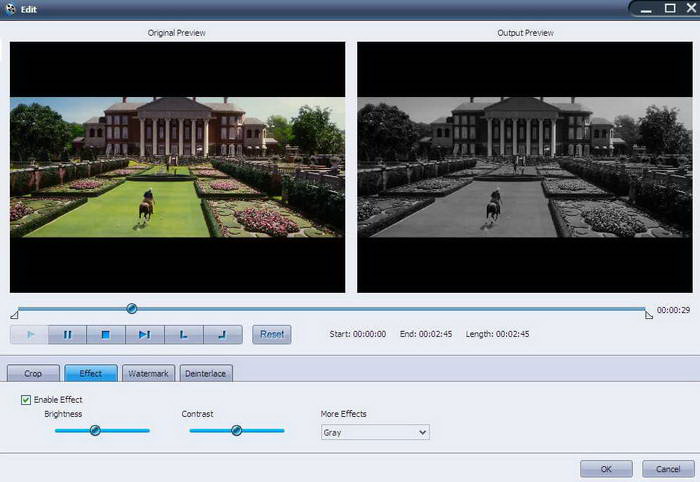
Task: Set the trim start point bracket
Action: click(183, 334)
